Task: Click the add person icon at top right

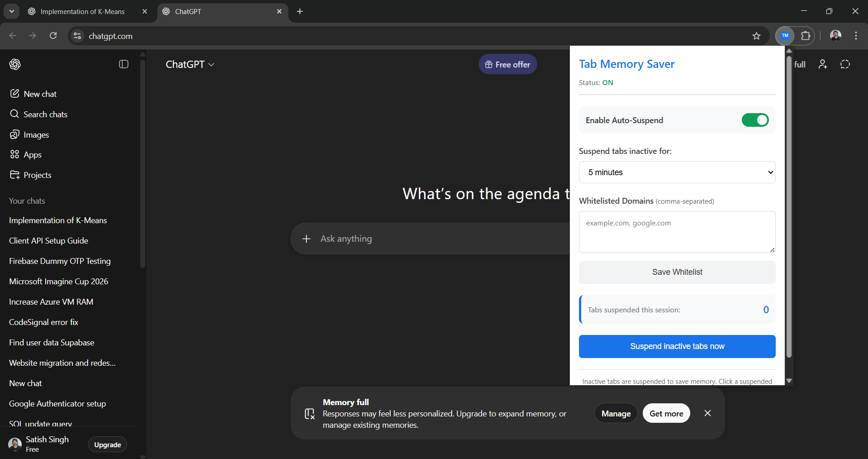Action: coord(823,64)
